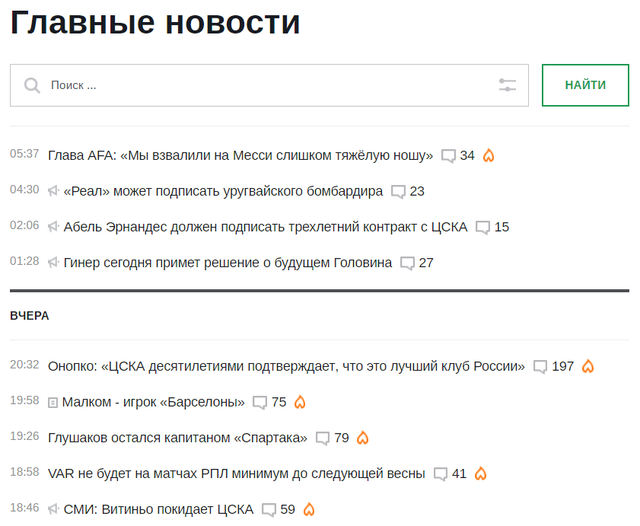Focus the Поиск search input field
Viewport: 640px width, 526px height.
pyautogui.click(x=269, y=85)
